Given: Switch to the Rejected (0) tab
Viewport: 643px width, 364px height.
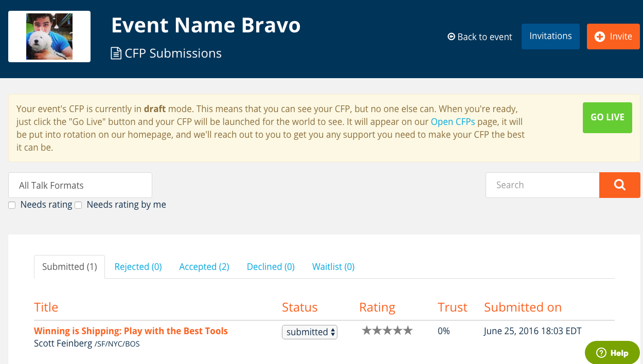Looking at the screenshot, I should click(138, 267).
